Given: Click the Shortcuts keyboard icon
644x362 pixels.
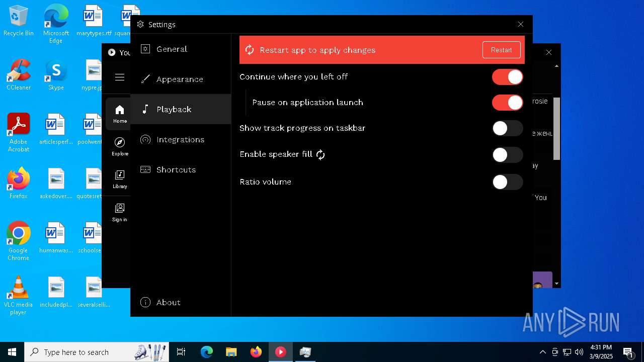Looking at the screenshot, I should coord(145,169).
